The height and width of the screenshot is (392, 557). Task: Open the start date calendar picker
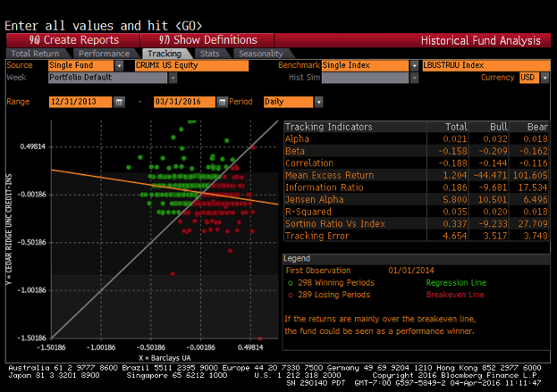click(x=120, y=102)
